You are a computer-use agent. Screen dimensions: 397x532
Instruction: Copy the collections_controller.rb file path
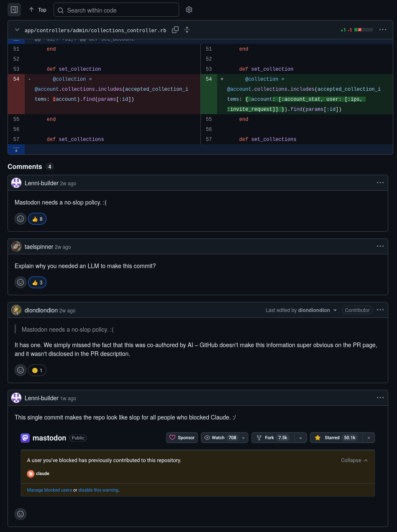tap(175, 30)
